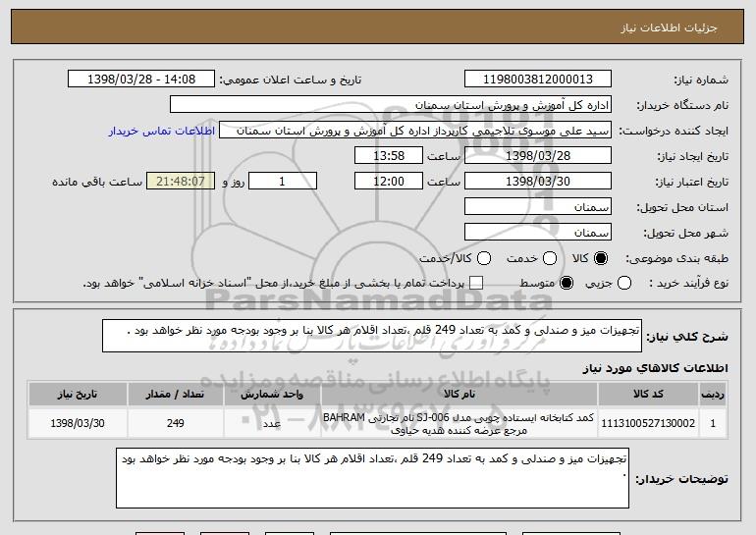
Task: Click the شرح کلی نیاز text box
Action: click(372, 336)
